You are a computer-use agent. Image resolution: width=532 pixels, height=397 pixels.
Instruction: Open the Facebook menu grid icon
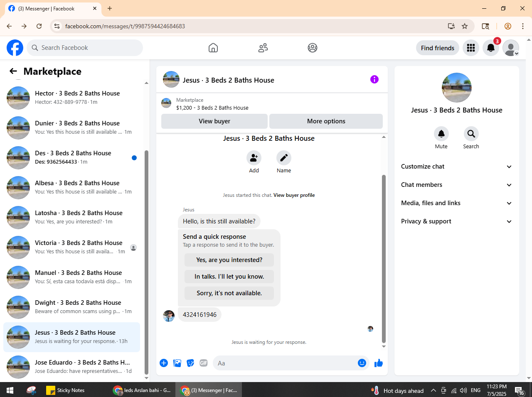pos(471,48)
